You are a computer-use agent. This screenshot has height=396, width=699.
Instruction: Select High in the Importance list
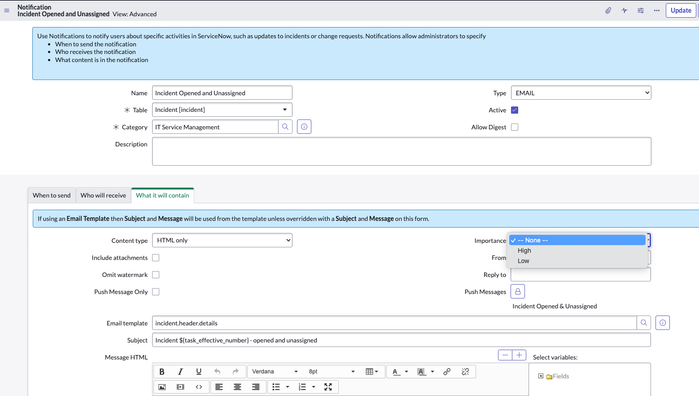pos(578,251)
